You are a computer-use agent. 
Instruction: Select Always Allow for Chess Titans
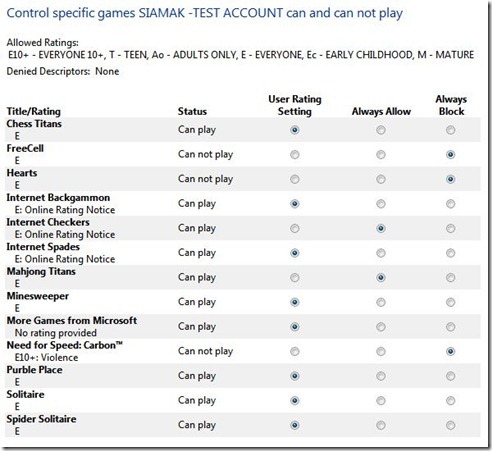pos(381,130)
